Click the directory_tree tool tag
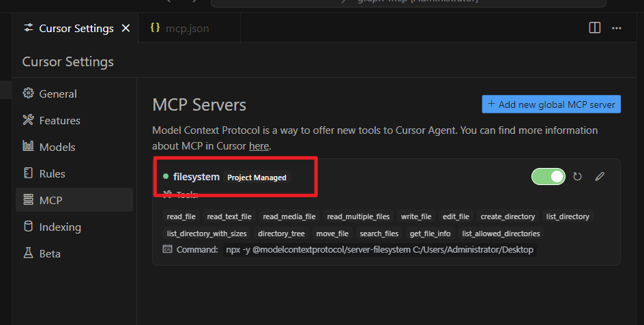This screenshot has width=644, height=325. pyautogui.click(x=281, y=234)
